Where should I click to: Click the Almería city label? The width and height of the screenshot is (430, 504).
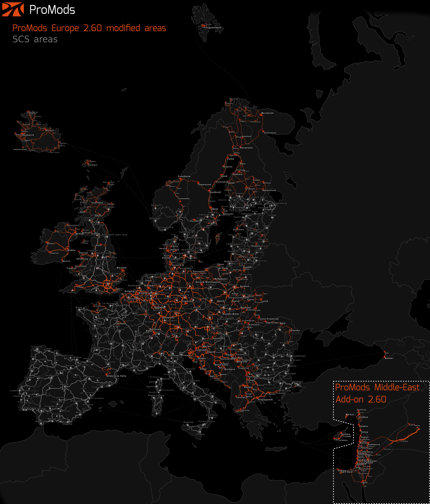68,424
